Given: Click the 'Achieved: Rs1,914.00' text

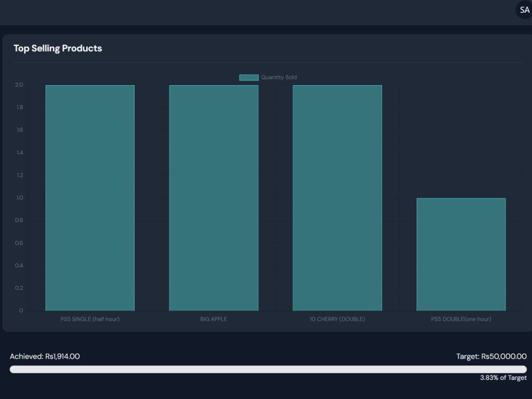Looking at the screenshot, I should click(45, 356).
